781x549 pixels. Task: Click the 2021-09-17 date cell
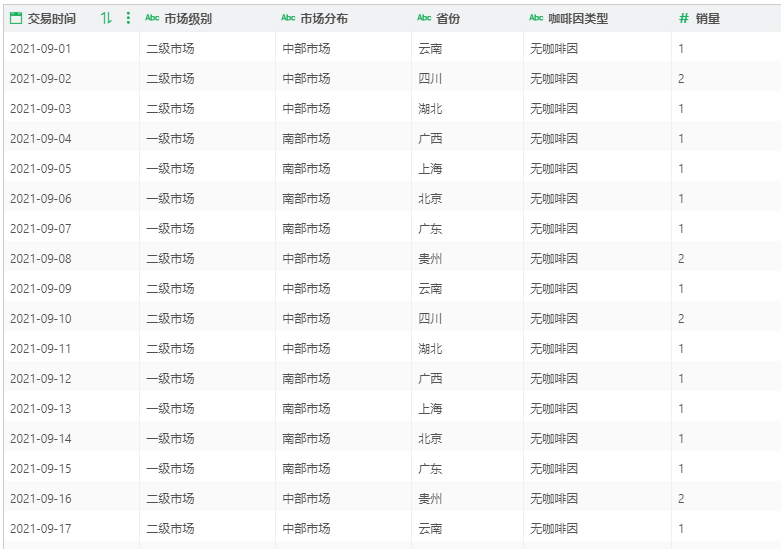pos(41,528)
